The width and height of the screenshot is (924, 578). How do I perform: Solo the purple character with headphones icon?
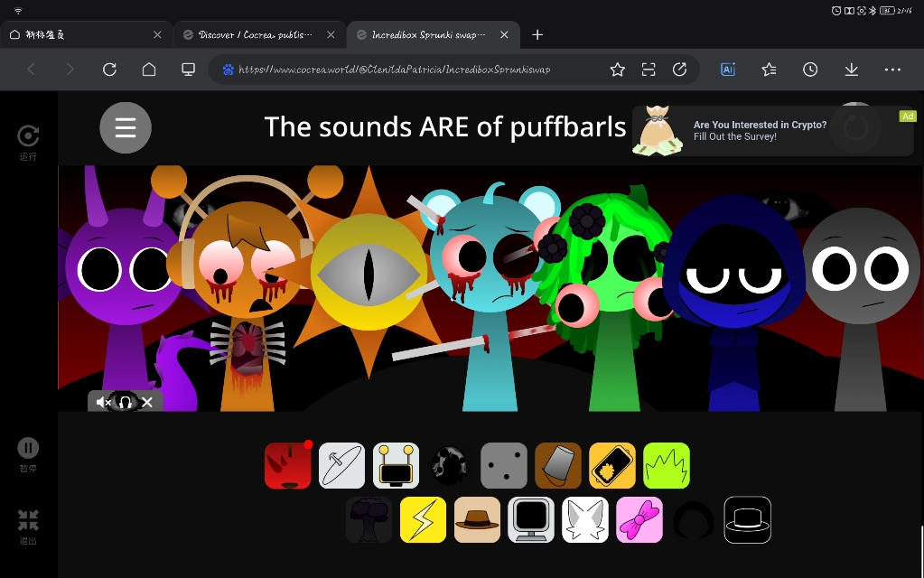(x=125, y=402)
